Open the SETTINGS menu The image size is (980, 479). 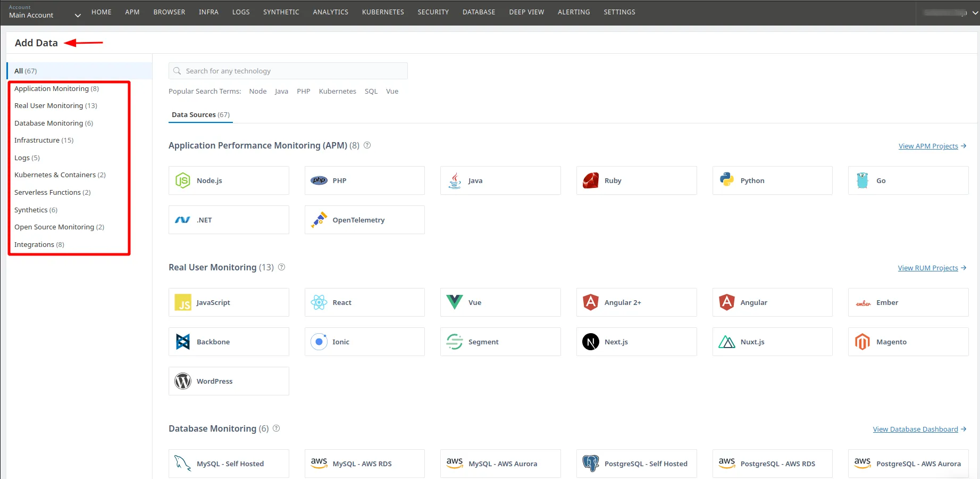pos(619,12)
